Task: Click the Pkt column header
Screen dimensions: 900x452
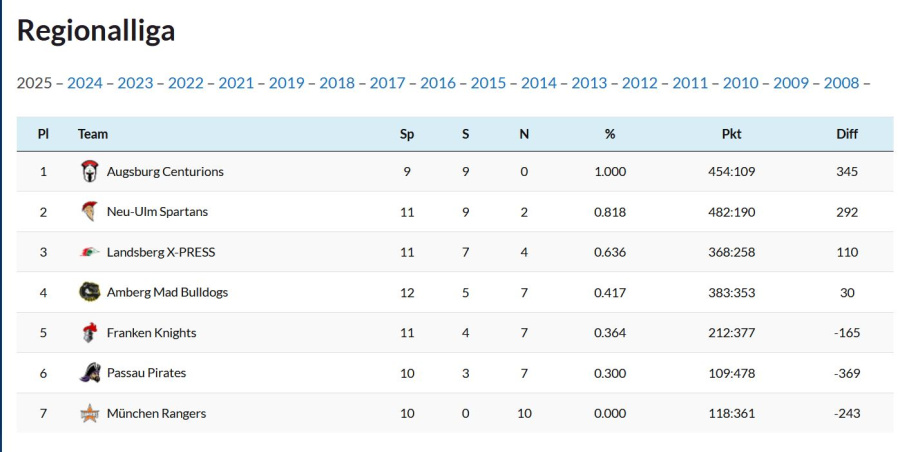Action: pos(731,134)
